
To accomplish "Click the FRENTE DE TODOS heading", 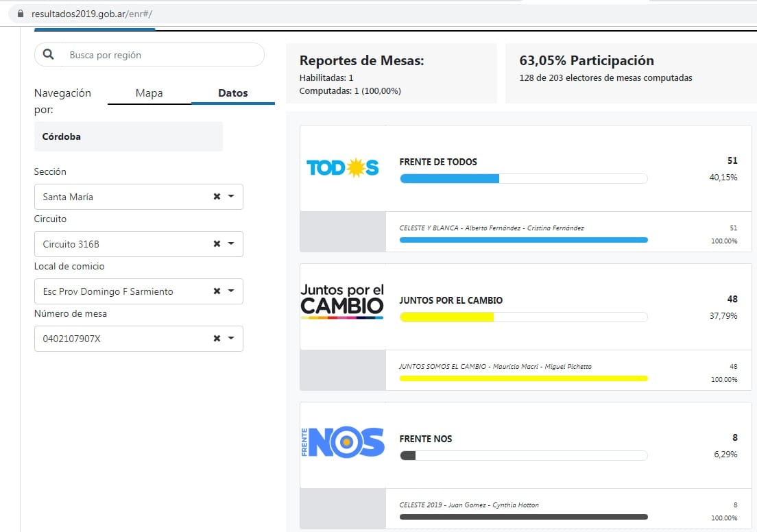I will (438, 162).
